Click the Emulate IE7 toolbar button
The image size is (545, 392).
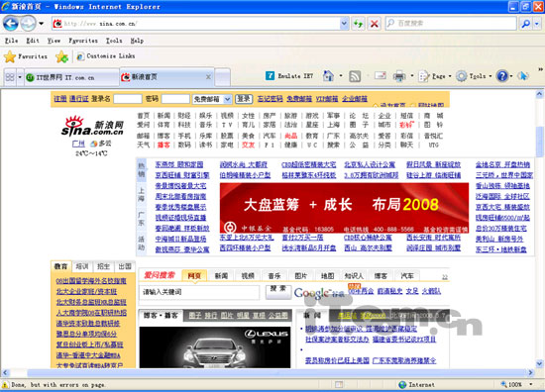pos(289,75)
